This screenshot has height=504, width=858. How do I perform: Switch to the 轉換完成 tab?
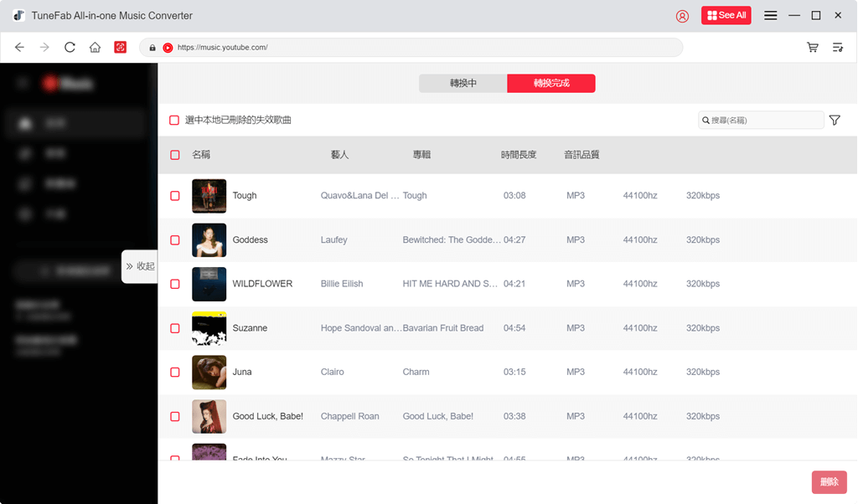(551, 83)
